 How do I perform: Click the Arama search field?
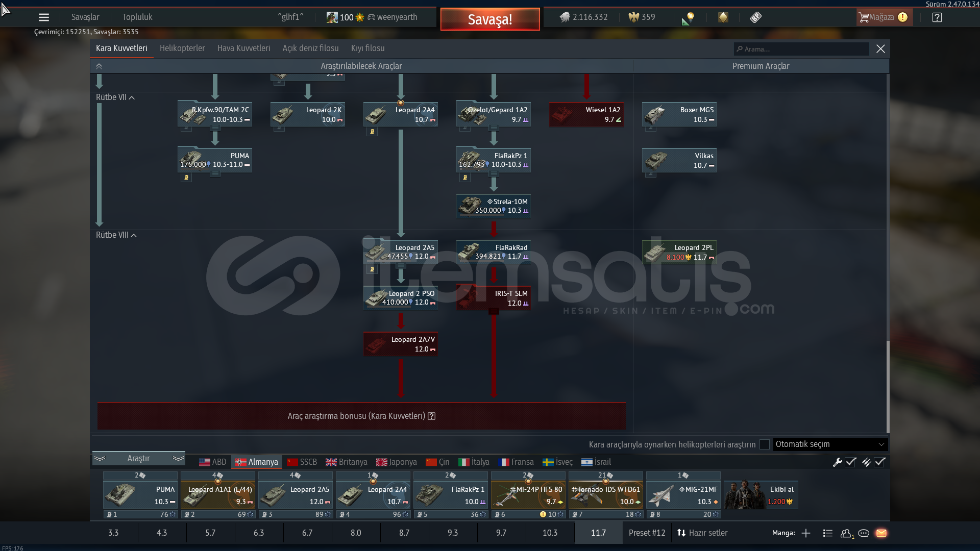point(801,49)
